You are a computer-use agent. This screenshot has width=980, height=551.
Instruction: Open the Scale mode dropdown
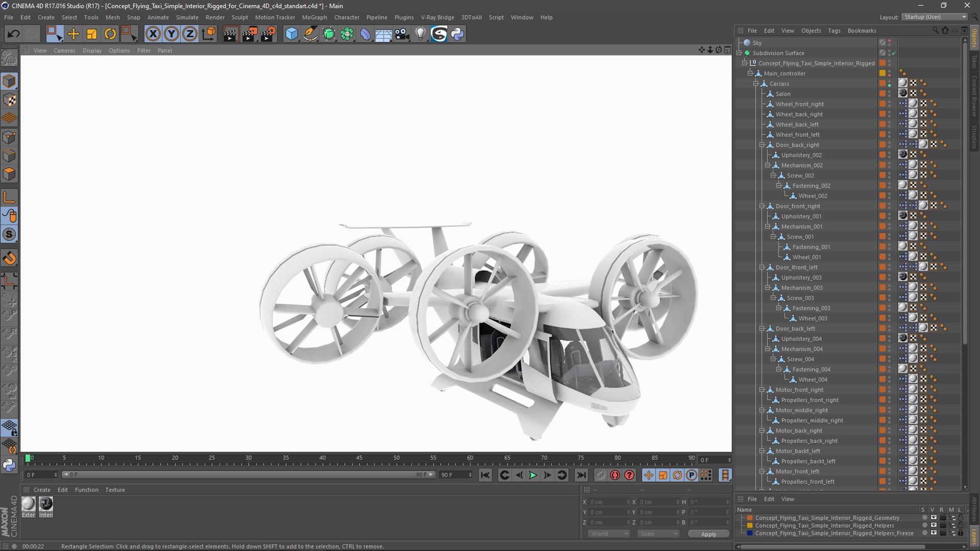pos(659,534)
